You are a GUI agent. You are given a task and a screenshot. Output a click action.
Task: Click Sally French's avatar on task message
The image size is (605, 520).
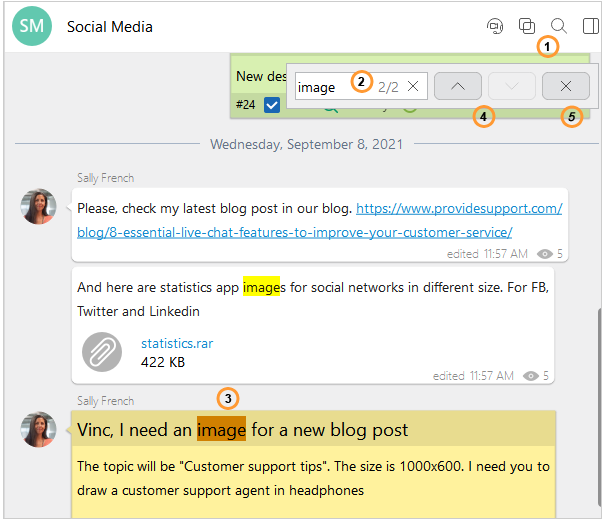(39, 429)
